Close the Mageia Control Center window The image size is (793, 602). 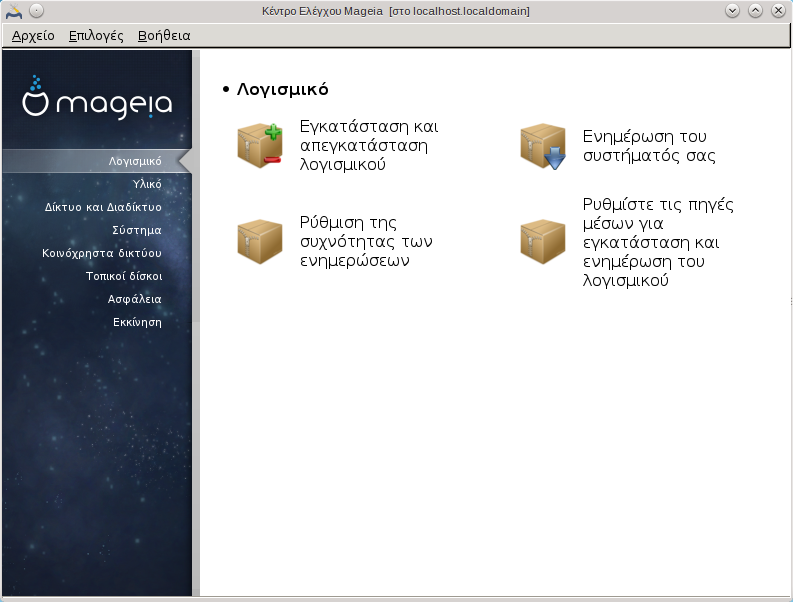click(778, 11)
